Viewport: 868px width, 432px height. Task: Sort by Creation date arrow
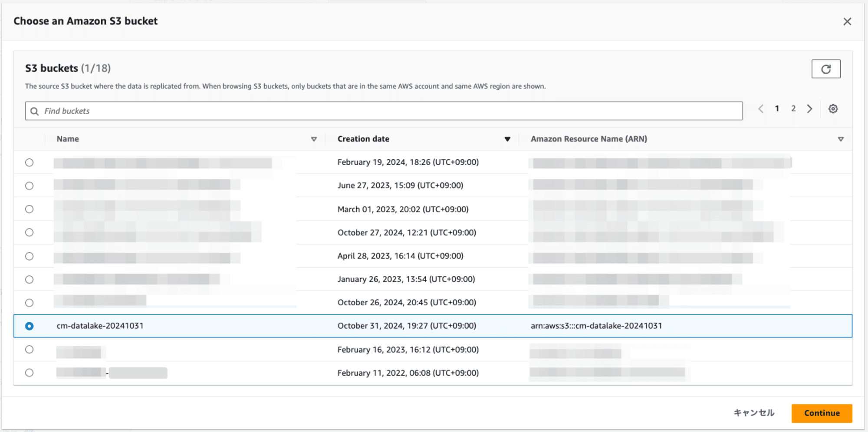[507, 139]
